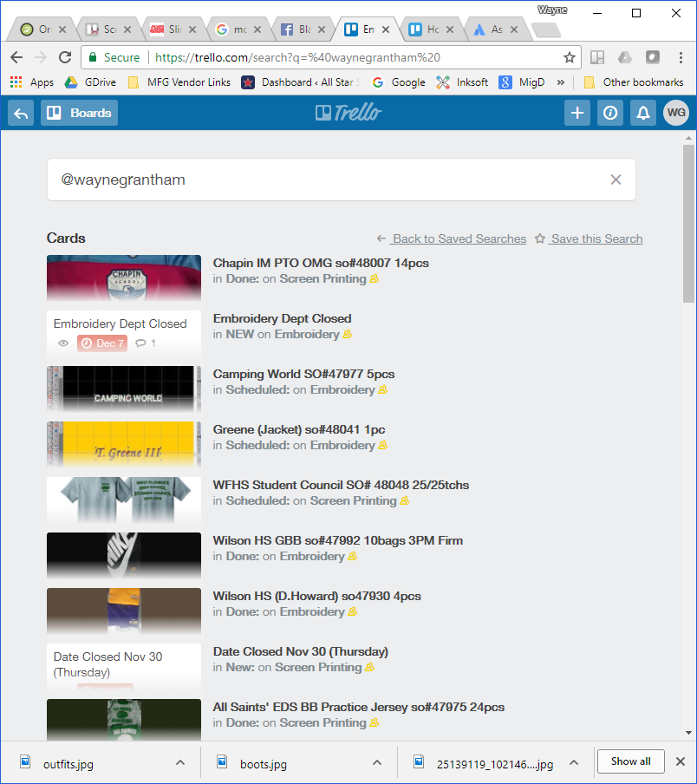Open Inksoft bookmark

coord(462,82)
